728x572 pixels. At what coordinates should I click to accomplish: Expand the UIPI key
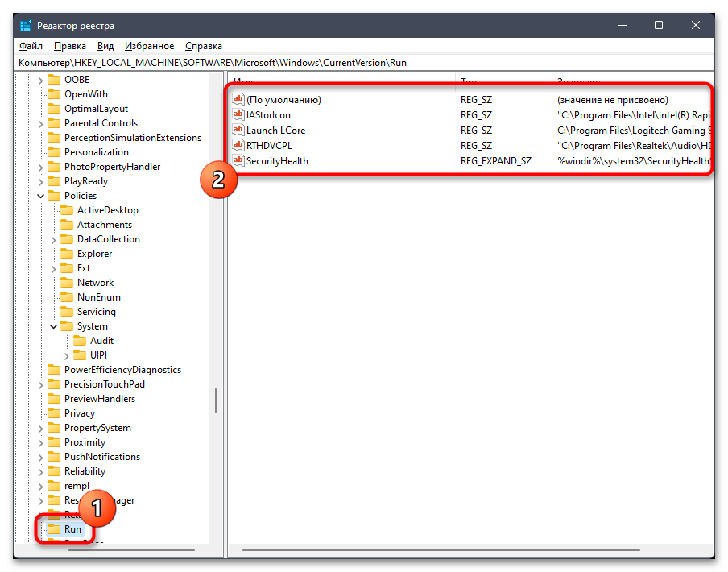[x=66, y=355]
